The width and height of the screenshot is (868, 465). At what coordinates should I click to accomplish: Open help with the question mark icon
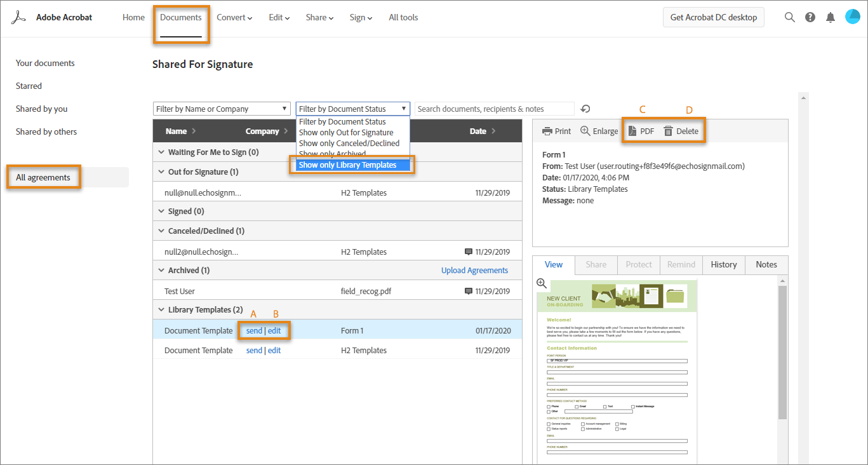coord(810,17)
